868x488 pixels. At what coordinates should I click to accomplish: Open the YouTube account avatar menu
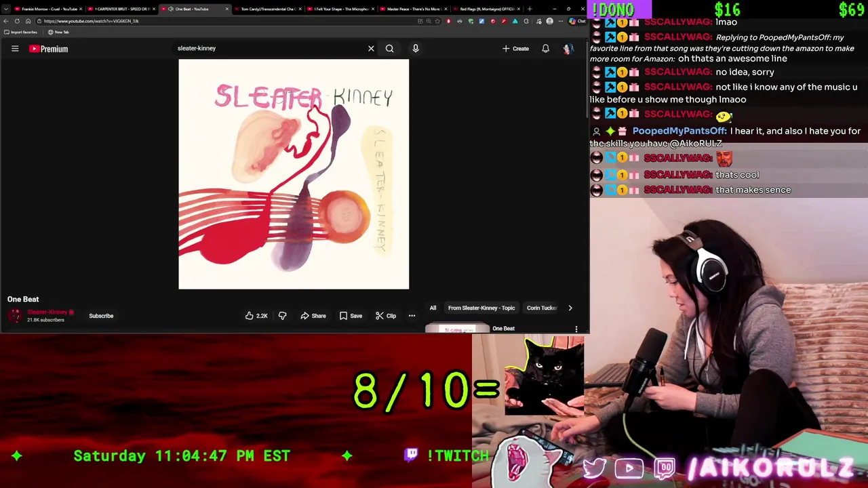[x=568, y=48]
